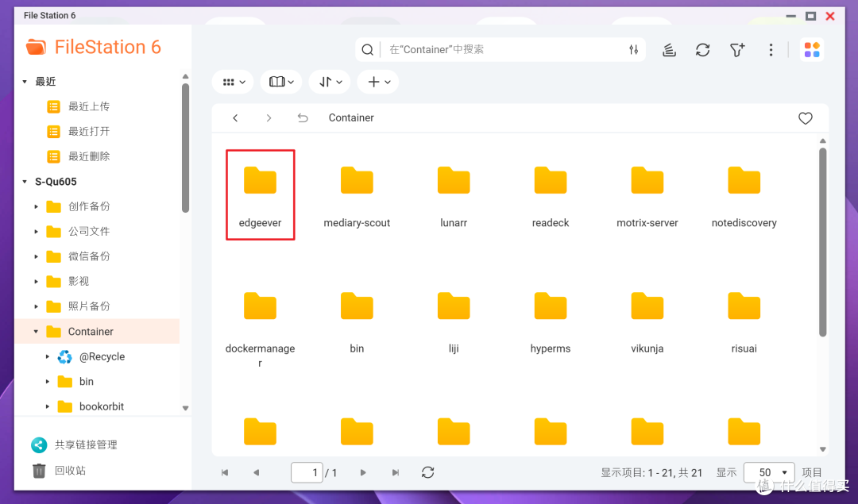Screen dimensions: 858x504
Task: Click the page number input box
Action: [307, 473]
